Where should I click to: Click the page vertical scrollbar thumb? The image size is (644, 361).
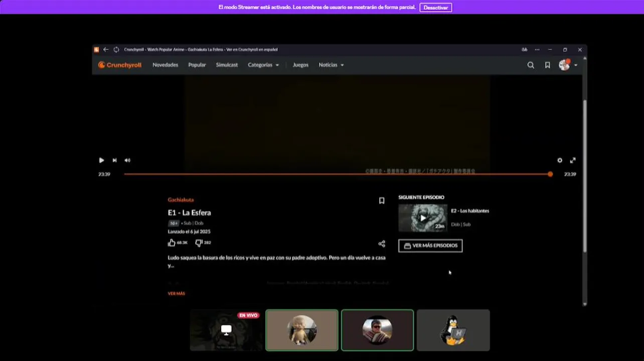tap(585, 175)
